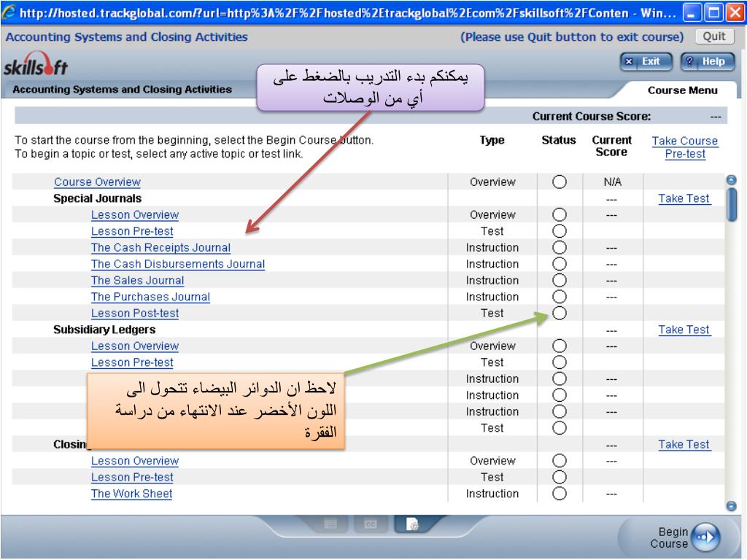Click the Quit button
Image resolution: width=747 pixels, height=560 pixels.
point(714,36)
